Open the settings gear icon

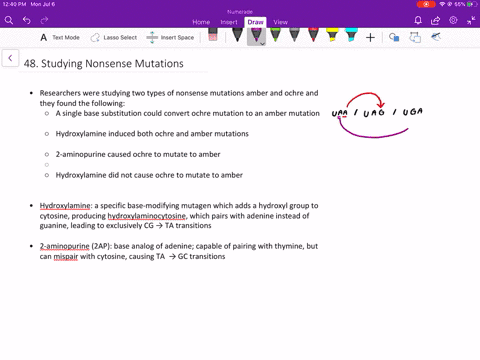pyautogui.click(x=453, y=20)
